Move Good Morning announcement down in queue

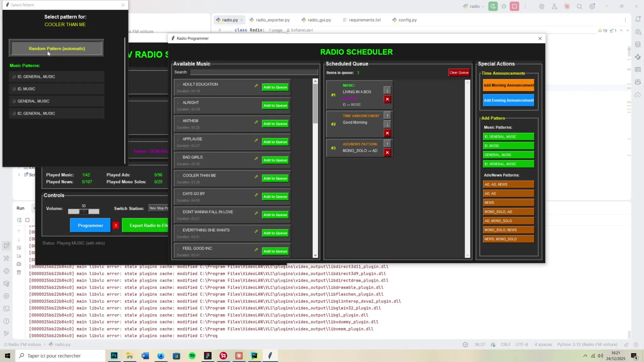(x=387, y=124)
